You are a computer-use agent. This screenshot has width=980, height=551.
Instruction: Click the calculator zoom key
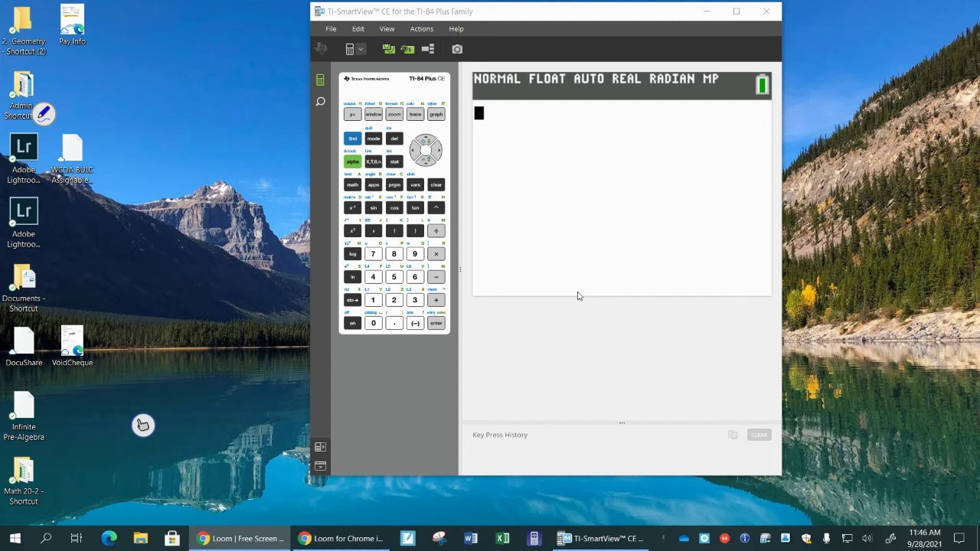tap(394, 114)
